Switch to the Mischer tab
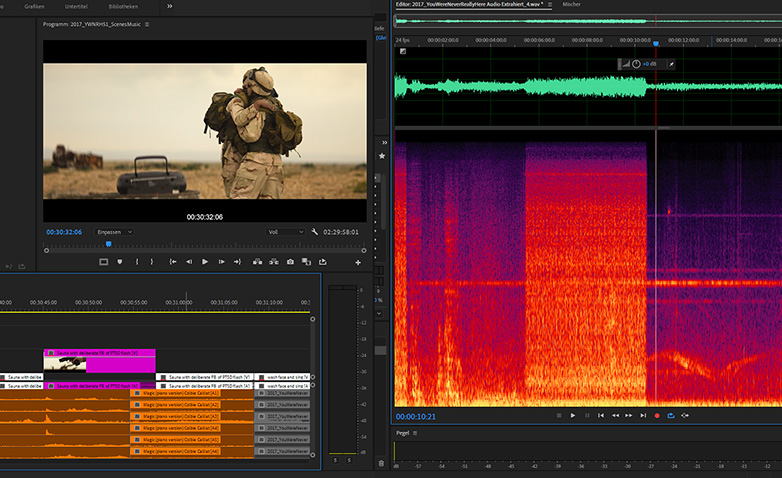 pyautogui.click(x=572, y=4)
